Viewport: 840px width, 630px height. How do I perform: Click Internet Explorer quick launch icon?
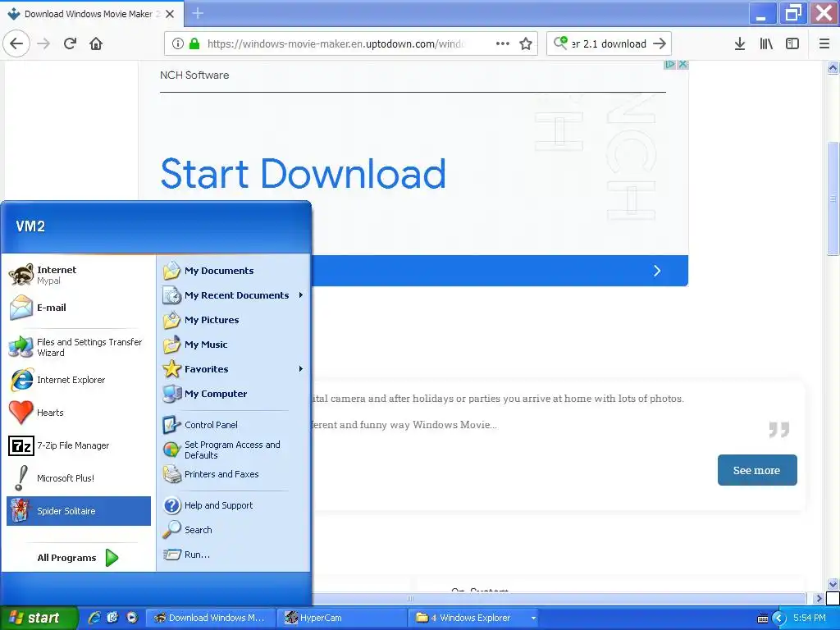(x=94, y=618)
